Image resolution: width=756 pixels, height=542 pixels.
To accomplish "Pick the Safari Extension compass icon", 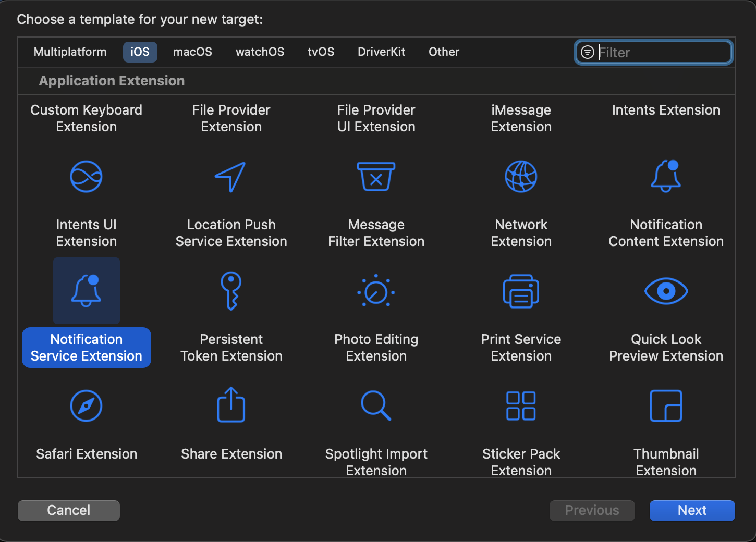I will pyautogui.click(x=86, y=405).
